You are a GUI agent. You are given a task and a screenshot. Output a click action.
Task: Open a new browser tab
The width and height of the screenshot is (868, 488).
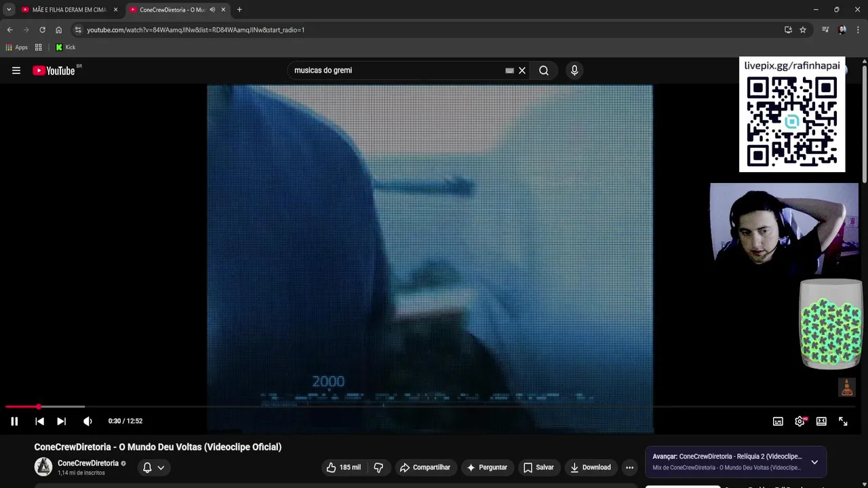pyautogui.click(x=239, y=9)
